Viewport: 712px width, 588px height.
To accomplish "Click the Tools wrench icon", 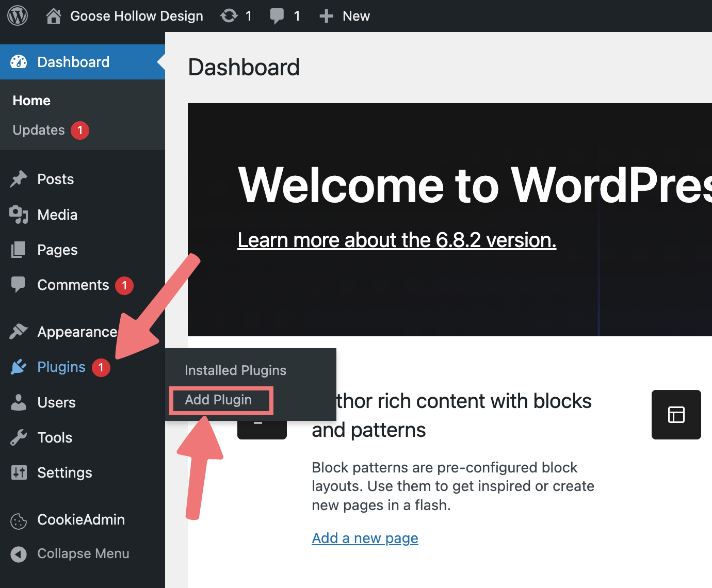I will [x=19, y=437].
